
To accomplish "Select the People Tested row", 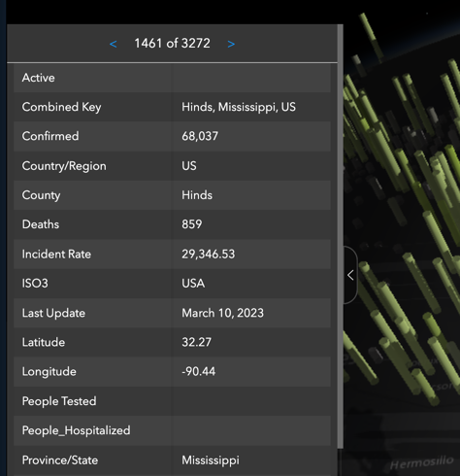I will click(x=172, y=401).
